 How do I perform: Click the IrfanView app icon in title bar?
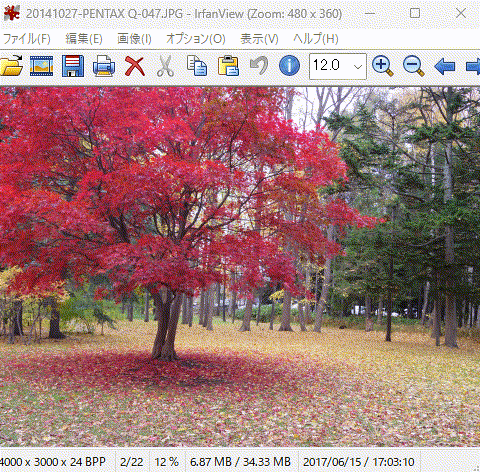click(12, 13)
